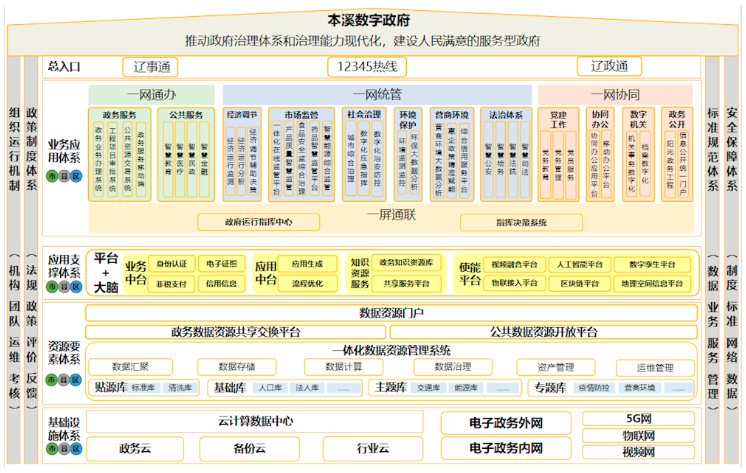The width and height of the screenshot is (746, 473).
Task: Click the 辽政通 entry
Action: point(608,67)
